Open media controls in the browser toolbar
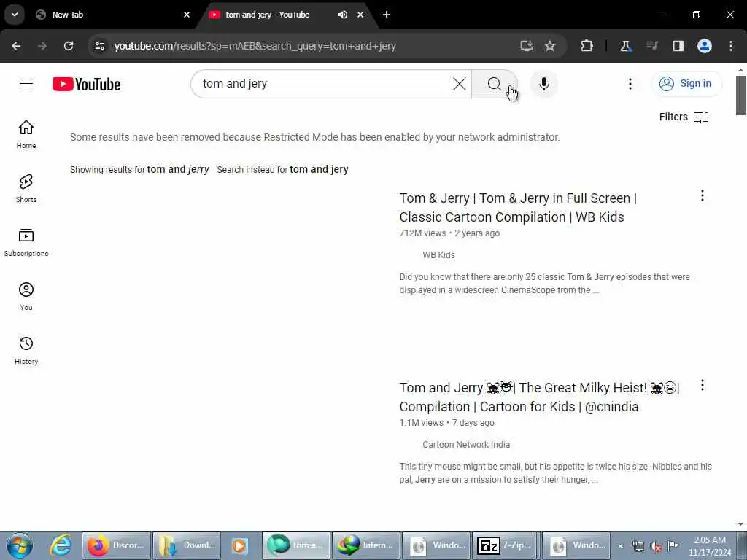747x560 pixels. (x=651, y=46)
